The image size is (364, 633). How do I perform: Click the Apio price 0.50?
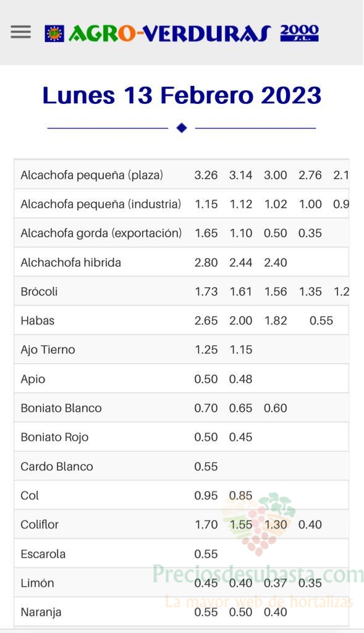tap(206, 379)
